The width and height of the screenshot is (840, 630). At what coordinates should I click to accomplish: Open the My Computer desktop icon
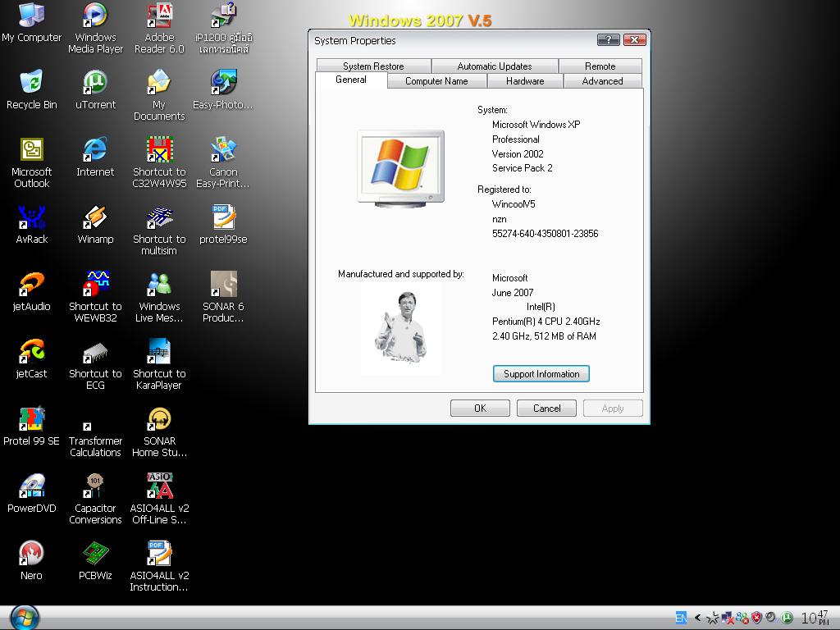click(x=32, y=24)
